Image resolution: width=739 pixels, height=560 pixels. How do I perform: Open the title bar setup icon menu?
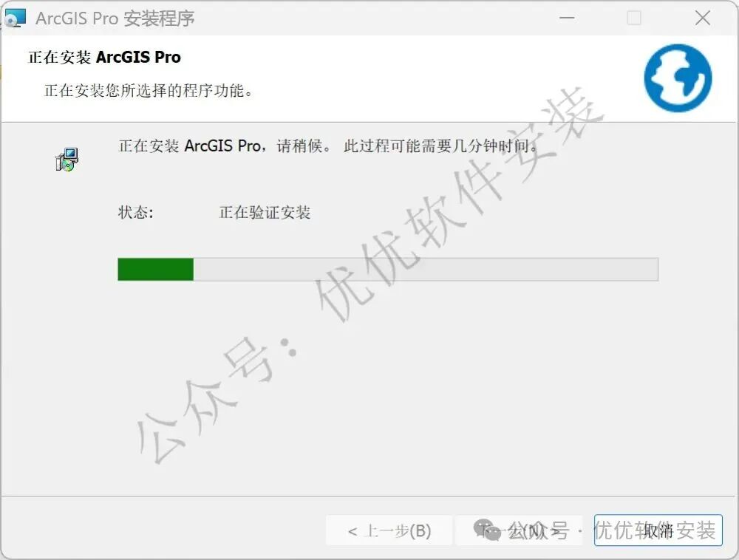coord(14,18)
